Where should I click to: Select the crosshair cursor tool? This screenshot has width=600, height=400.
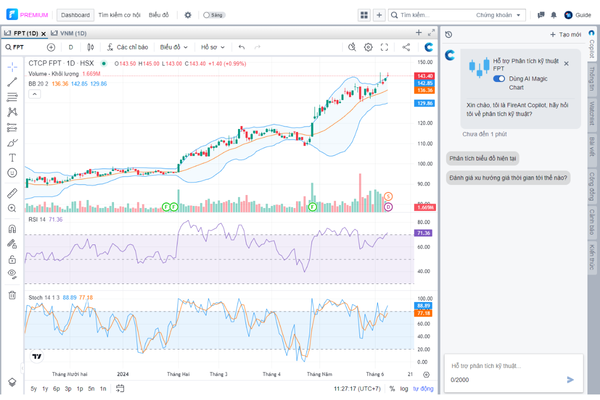(x=12, y=67)
